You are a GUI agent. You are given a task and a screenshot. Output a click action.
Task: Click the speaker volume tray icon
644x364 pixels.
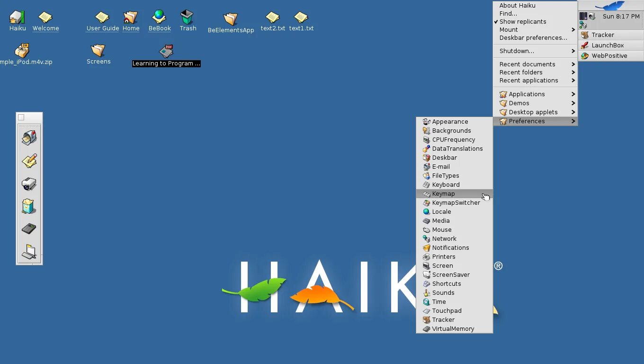coord(591,16)
